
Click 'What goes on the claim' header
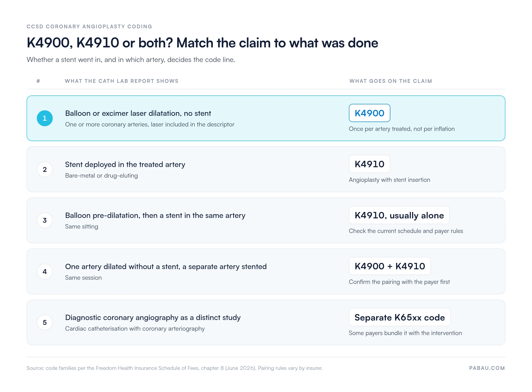(390, 81)
